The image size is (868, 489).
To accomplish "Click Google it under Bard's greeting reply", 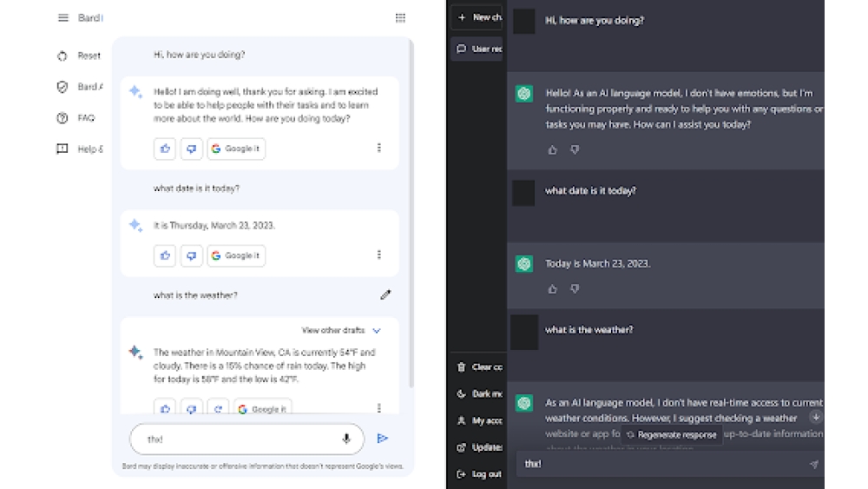I will point(236,149).
